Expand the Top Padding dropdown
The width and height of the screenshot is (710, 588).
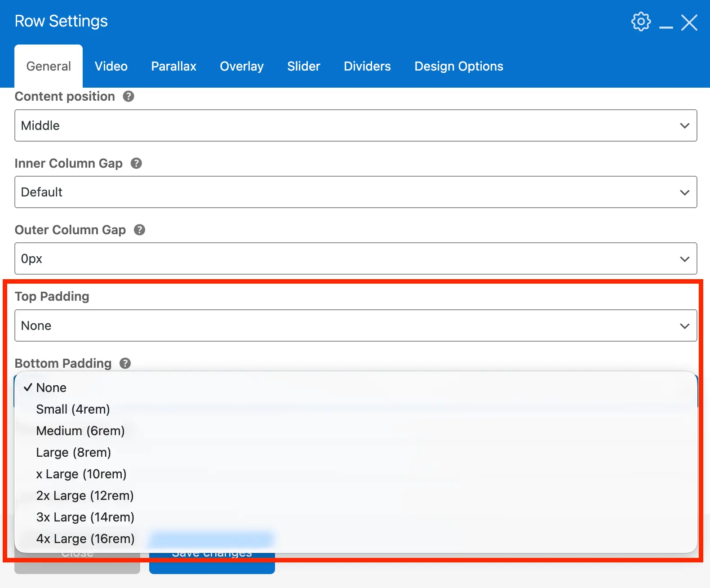pyautogui.click(x=355, y=325)
